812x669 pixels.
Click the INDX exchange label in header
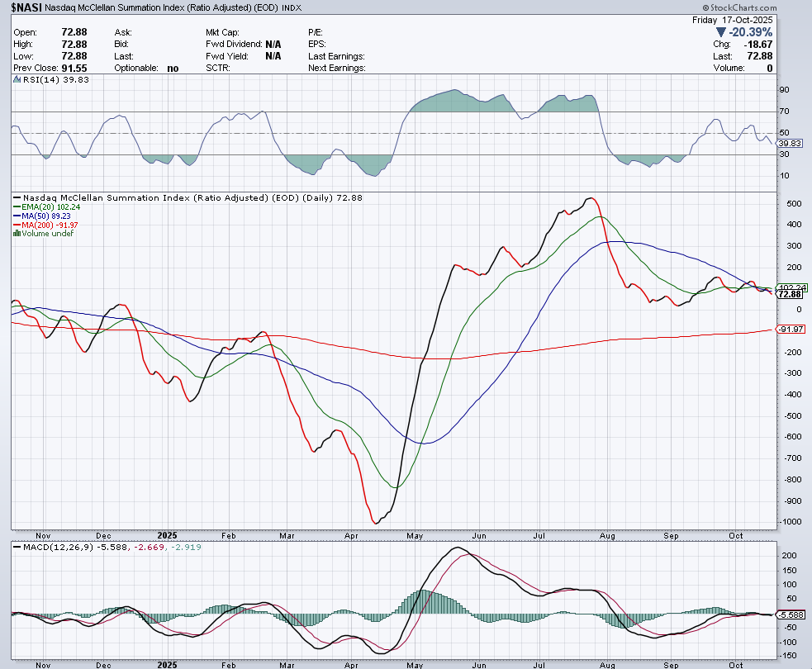(292, 7)
